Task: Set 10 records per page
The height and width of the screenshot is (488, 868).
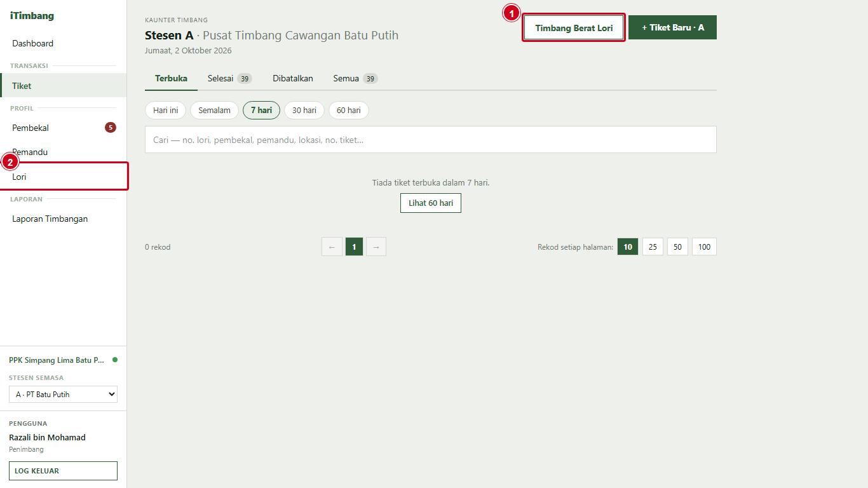Action: coord(628,247)
